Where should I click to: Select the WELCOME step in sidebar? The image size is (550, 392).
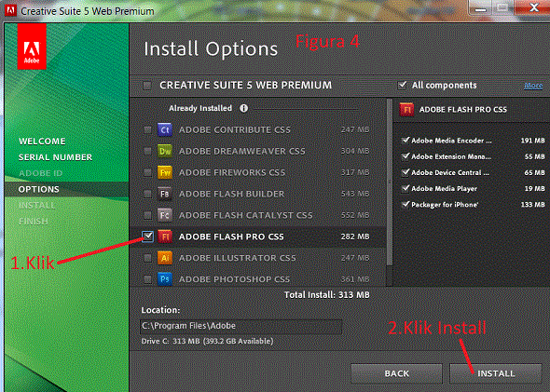[x=42, y=142]
